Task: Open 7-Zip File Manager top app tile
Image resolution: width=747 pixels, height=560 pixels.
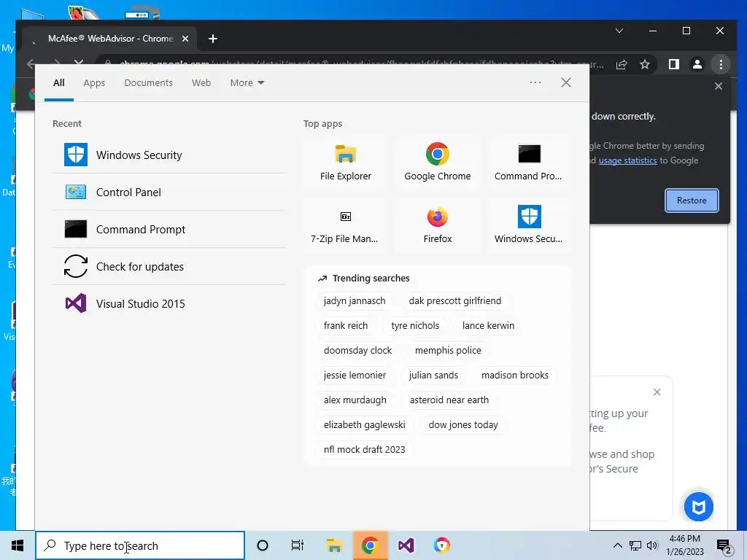Action: coord(345,226)
